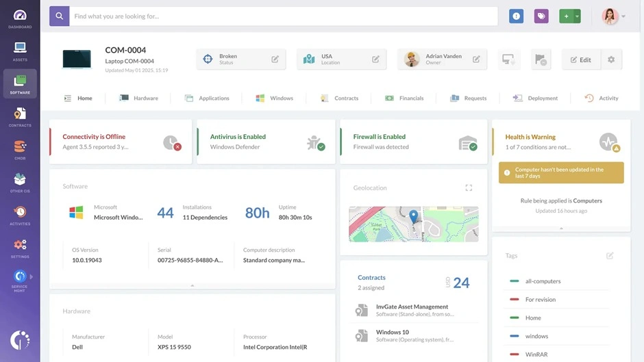Viewport: 644px width, 362px height.
Task: Click the Edit button
Action: click(x=581, y=60)
